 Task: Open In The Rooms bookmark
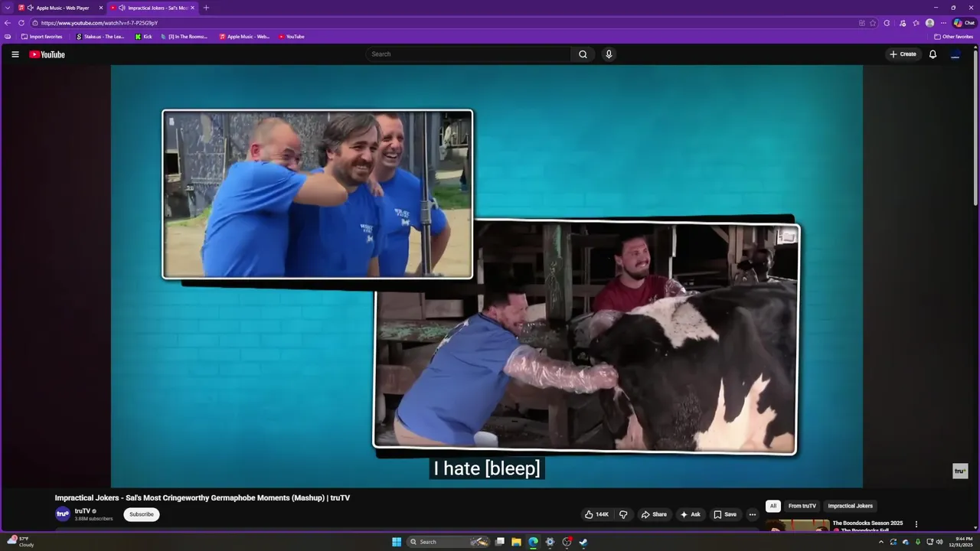[x=184, y=37]
